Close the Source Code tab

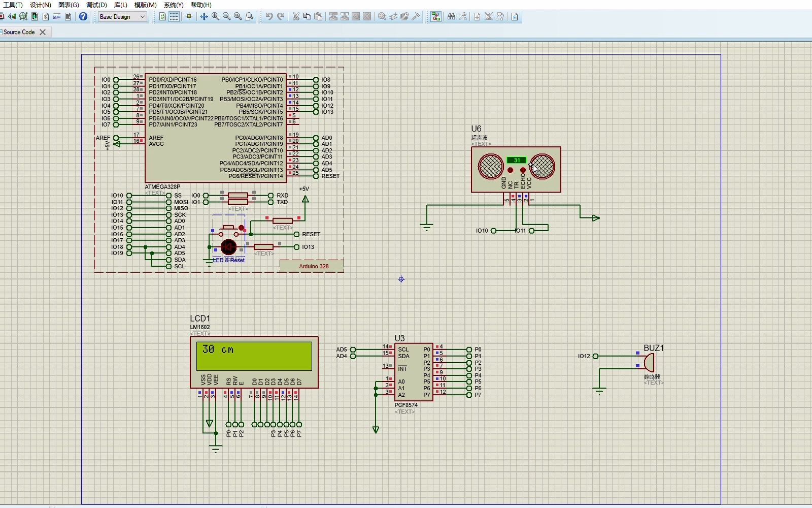[43, 32]
